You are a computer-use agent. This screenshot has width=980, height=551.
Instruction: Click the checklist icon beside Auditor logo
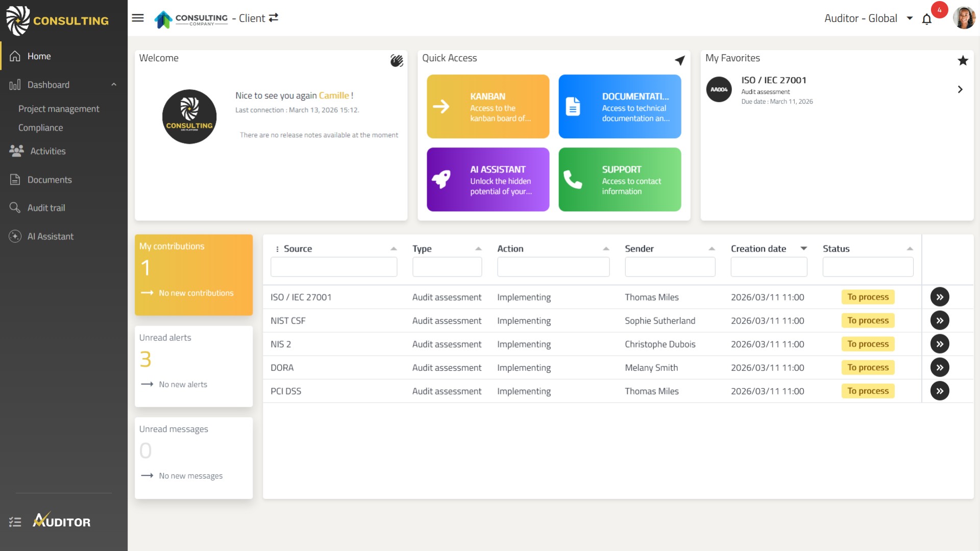coord(15,522)
